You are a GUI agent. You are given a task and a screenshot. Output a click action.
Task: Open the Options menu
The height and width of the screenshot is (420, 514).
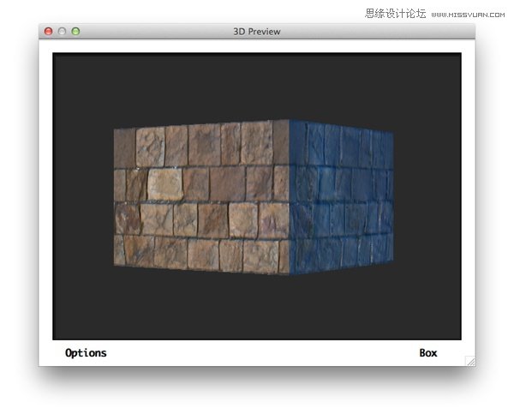pos(86,353)
